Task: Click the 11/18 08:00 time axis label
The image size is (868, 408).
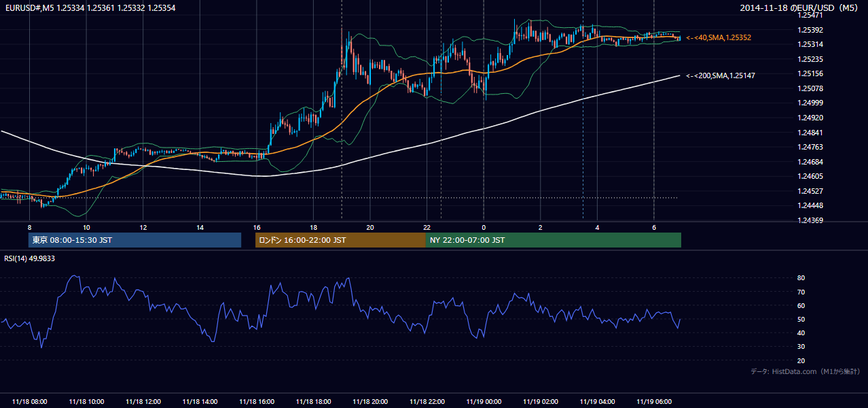Action: pyautogui.click(x=29, y=401)
